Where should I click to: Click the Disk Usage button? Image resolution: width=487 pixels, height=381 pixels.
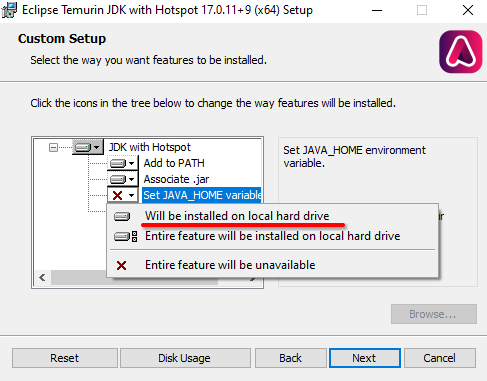[185, 358]
